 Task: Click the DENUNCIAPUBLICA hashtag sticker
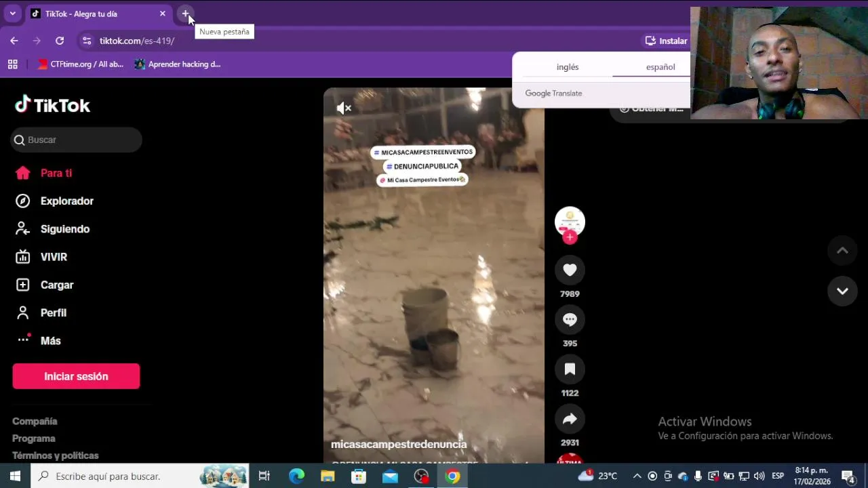coord(422,166)
